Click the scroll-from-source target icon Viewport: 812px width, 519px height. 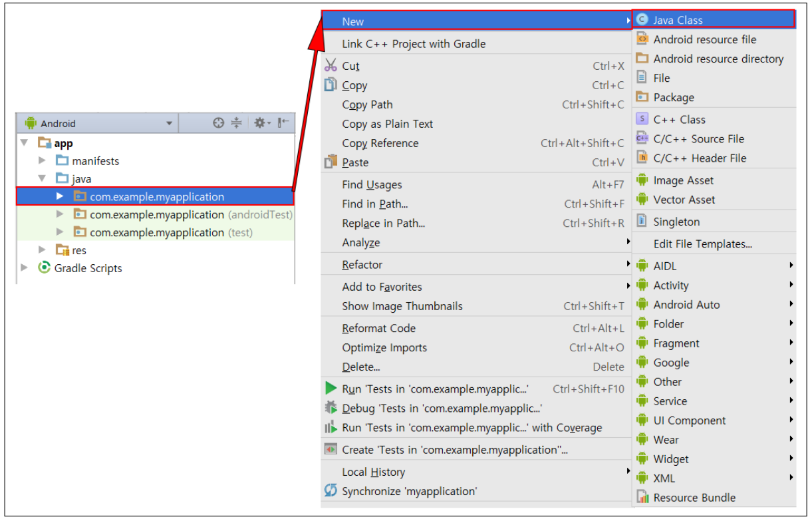coord(218,123)
